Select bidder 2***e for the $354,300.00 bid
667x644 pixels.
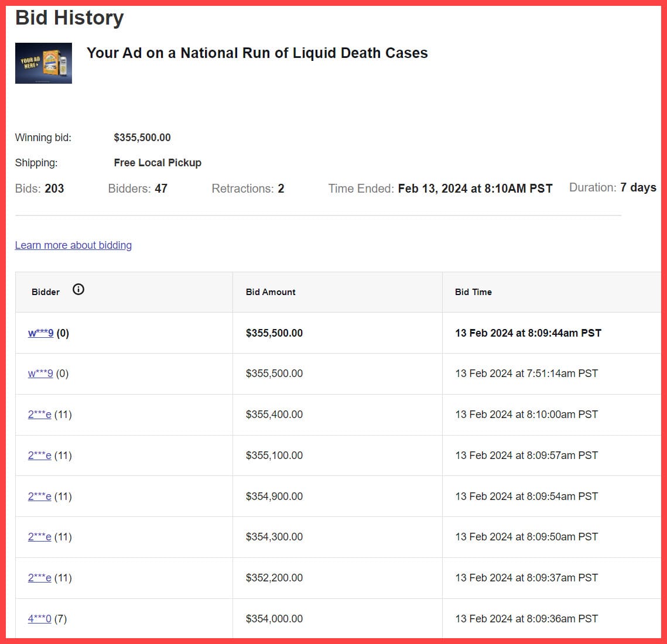(39, 537)
